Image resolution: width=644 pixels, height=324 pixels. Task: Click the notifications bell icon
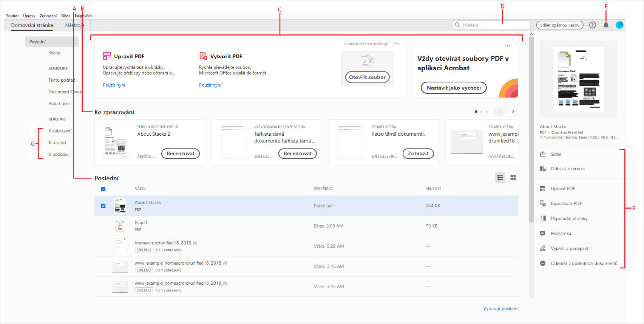pos(606,25)
